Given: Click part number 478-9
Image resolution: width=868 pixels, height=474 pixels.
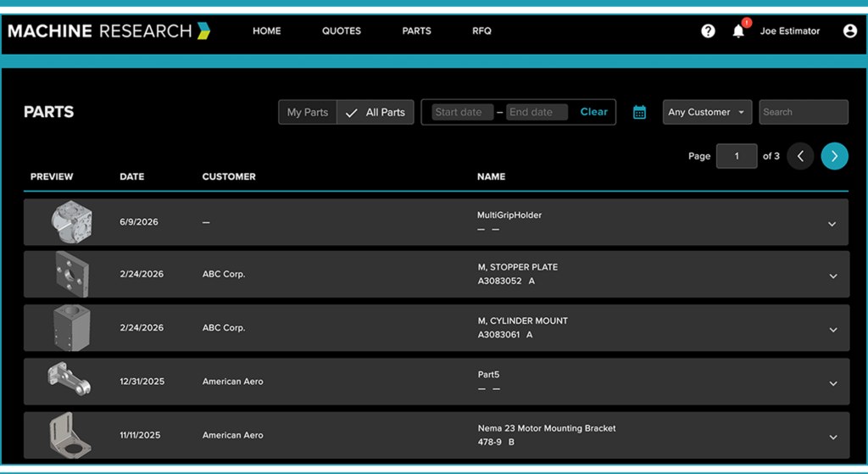Looking at the screenshot, I should point(489,442).
